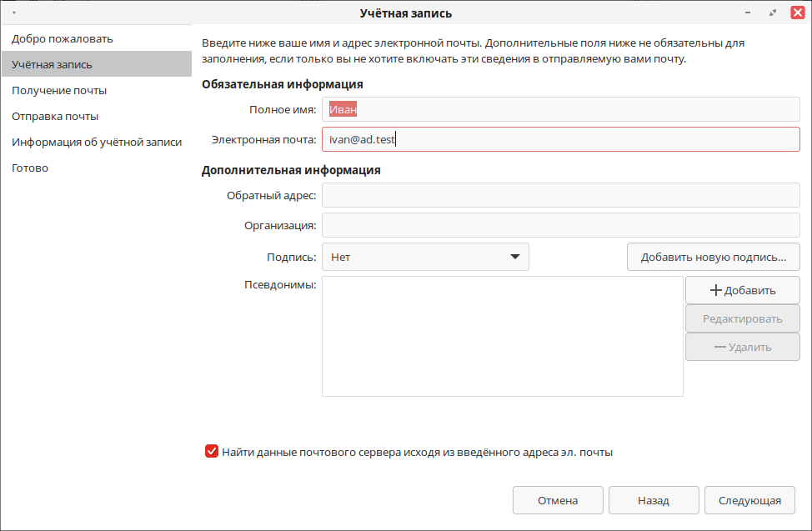
Task: Click the Назад button
Action: [x=654, y=500]
